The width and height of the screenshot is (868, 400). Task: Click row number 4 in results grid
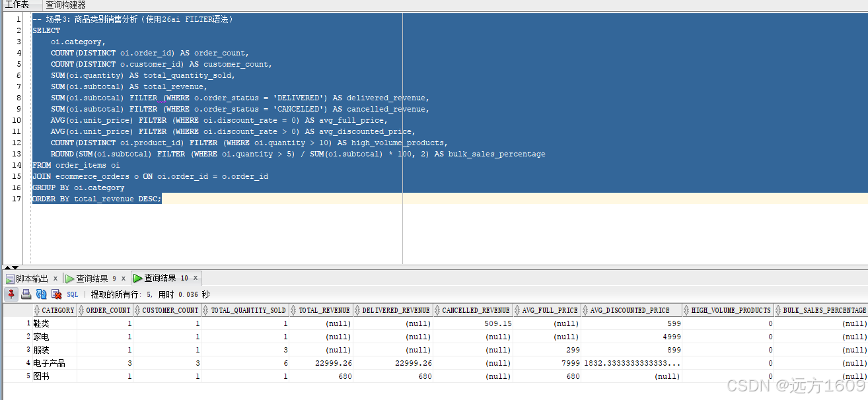point(28,363)
